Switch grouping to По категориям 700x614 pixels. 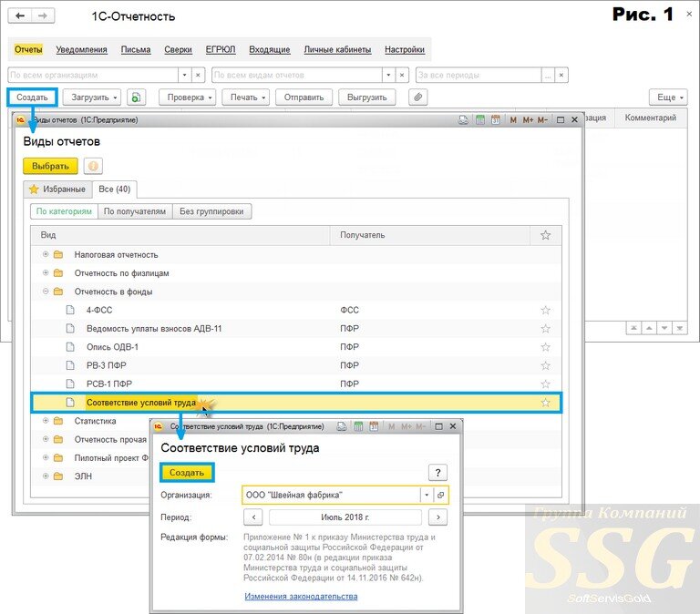(x=64, y=211)
